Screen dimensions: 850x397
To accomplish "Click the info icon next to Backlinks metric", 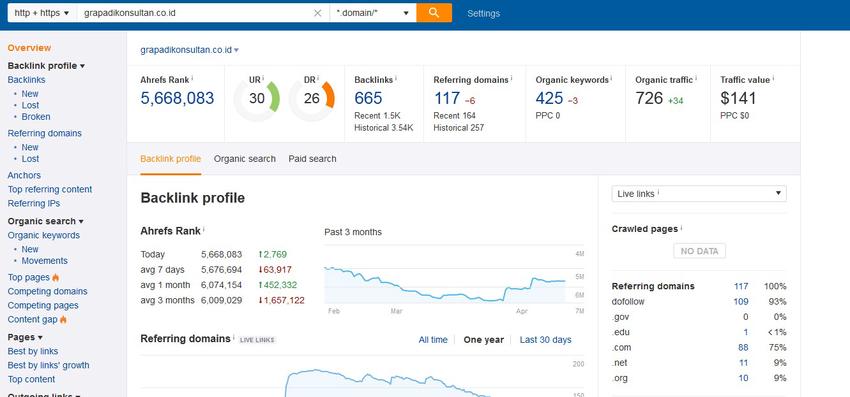I will [x=396, y=79].
